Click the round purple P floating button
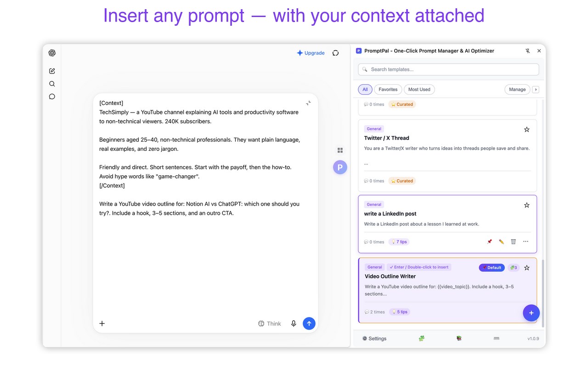Screen dimensions: 588x368 tap(340, 167)
